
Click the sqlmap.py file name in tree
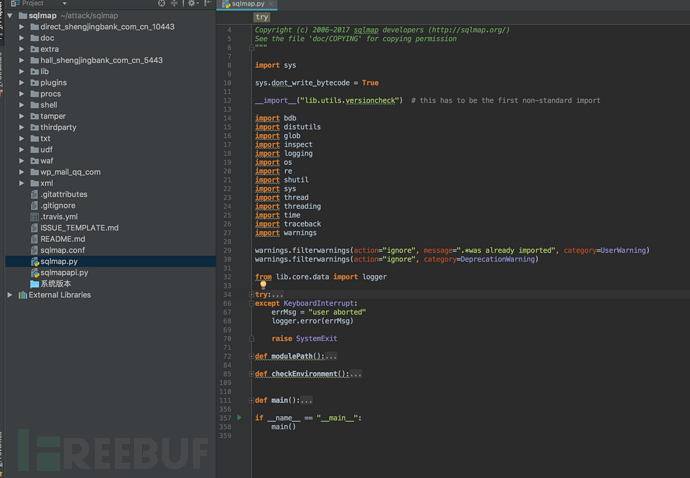tap(59, 262)
